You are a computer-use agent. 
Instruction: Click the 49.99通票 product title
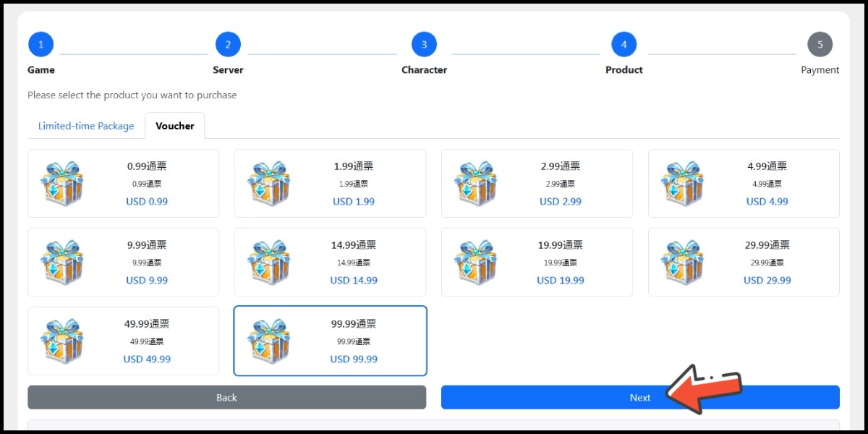[x=147, y=324]
